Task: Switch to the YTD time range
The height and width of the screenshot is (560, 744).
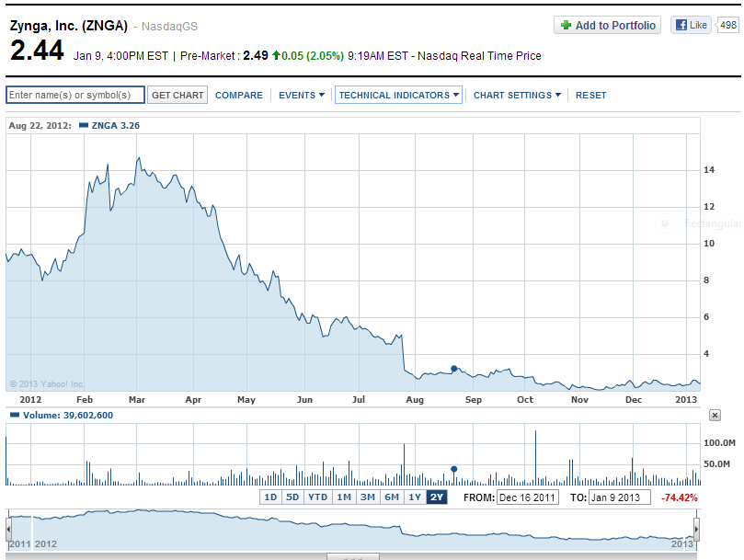Action: 317,497
